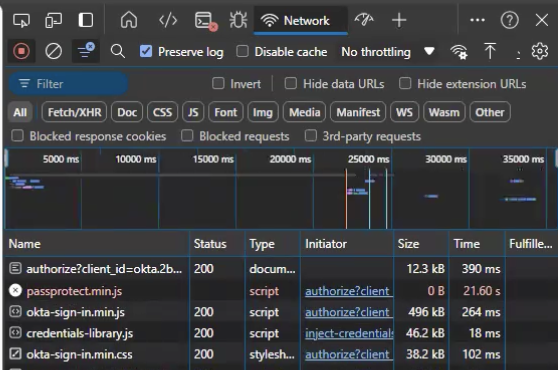Filter by Fetch/XHR requests
Screen dimensions: 558x370
click(x=74, y=112)
